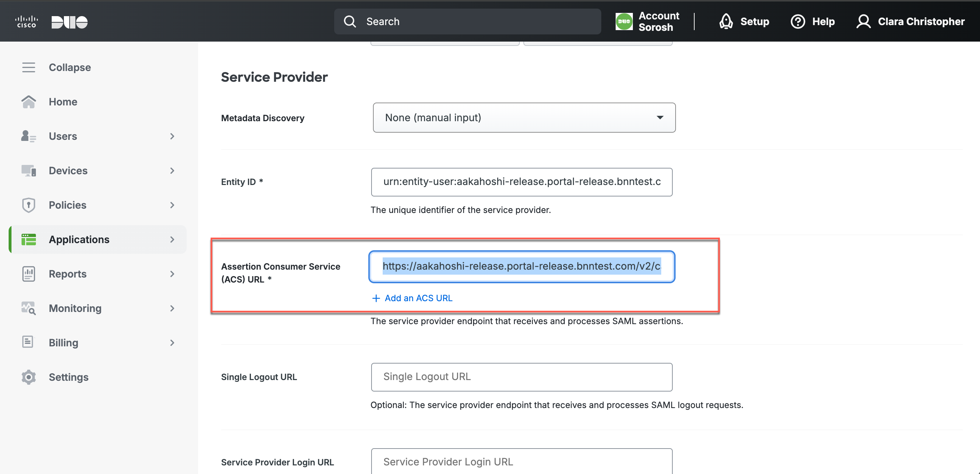Click the Collapse hamburger icon
Viewport: 980px width, 474px height.
tap(28, 67)
